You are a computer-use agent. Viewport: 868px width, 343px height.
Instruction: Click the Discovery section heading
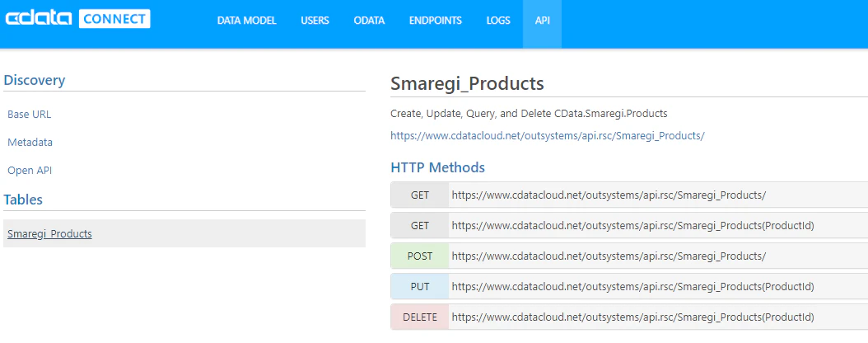click(35, 80)
